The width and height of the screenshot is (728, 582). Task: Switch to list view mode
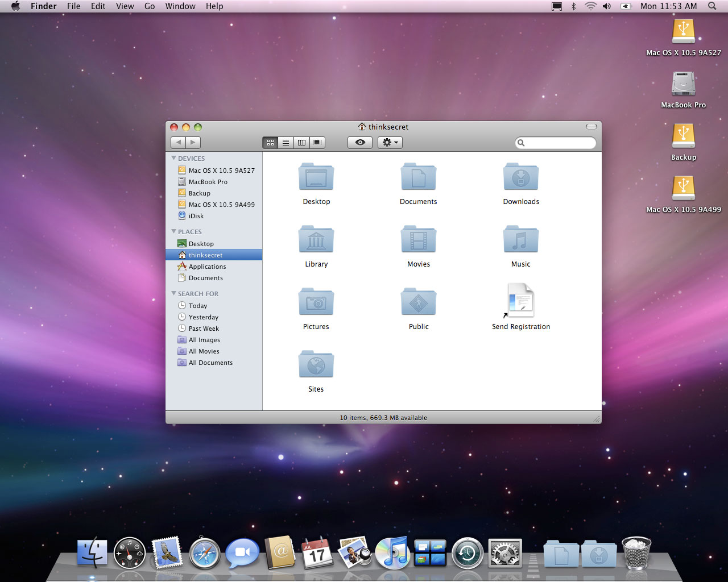(286, 143)
